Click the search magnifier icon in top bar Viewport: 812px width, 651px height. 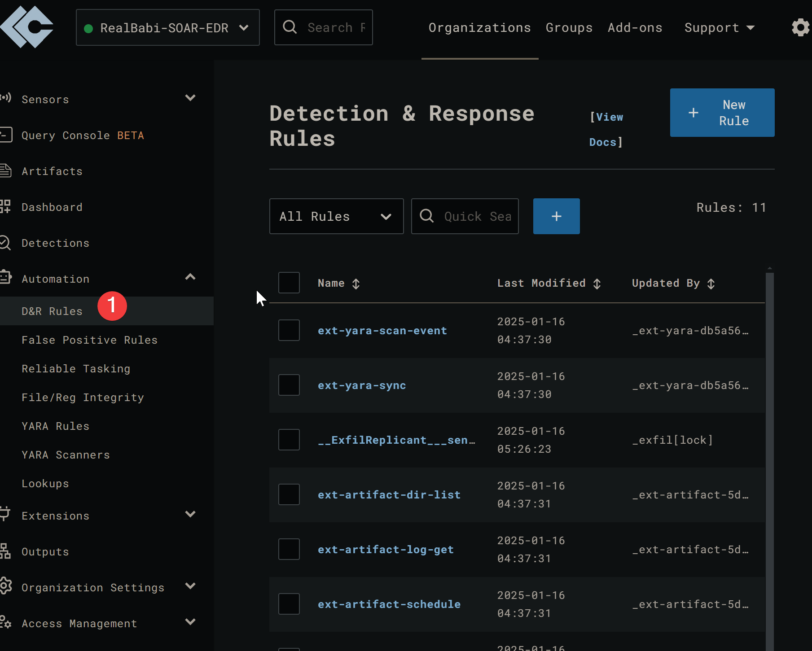(290, 27)
